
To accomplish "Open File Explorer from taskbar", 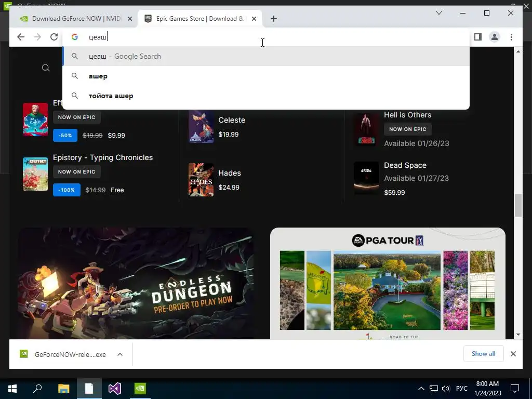I will pos(63,389).
